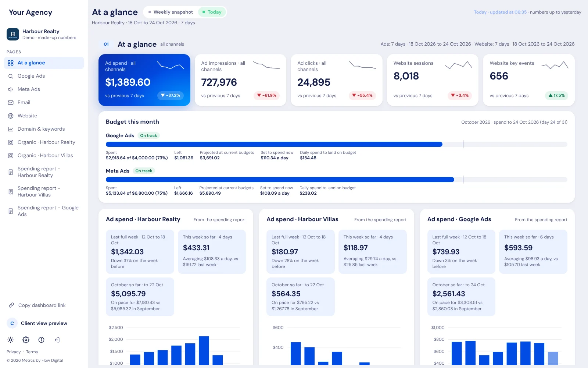Click the round C client avatar icon
The width and height of the screenshot is (588, 368).
click(12, 323)
